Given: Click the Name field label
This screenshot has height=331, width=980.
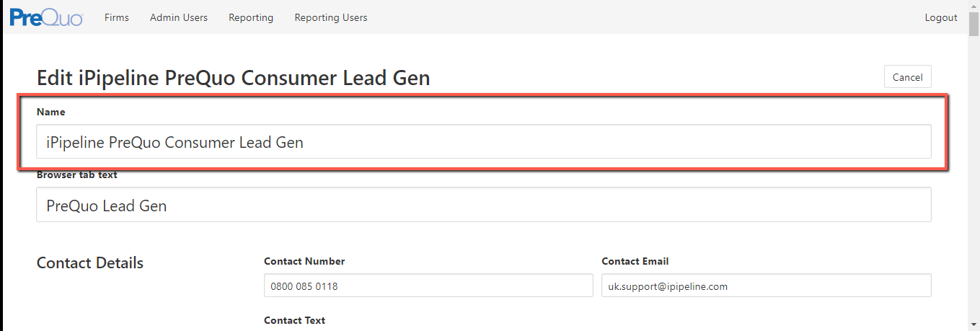Looking at the screenshot, I should [50, 112].
